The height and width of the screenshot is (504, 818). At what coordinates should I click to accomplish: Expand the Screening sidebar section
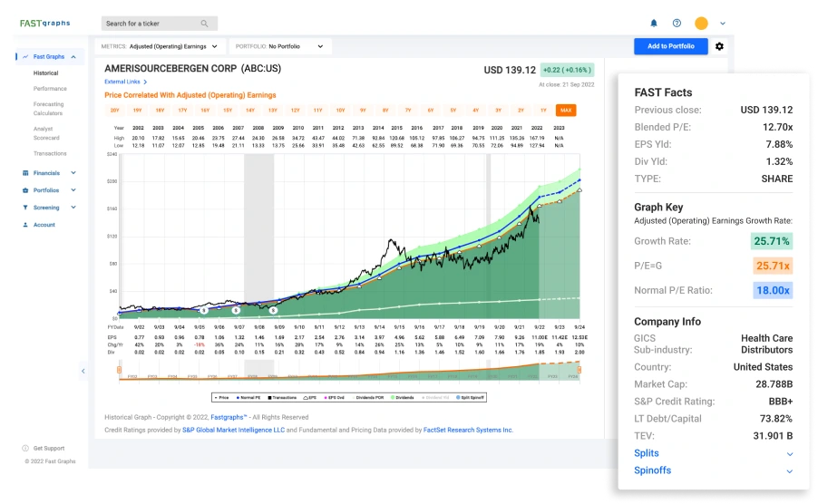coord(73,208)
